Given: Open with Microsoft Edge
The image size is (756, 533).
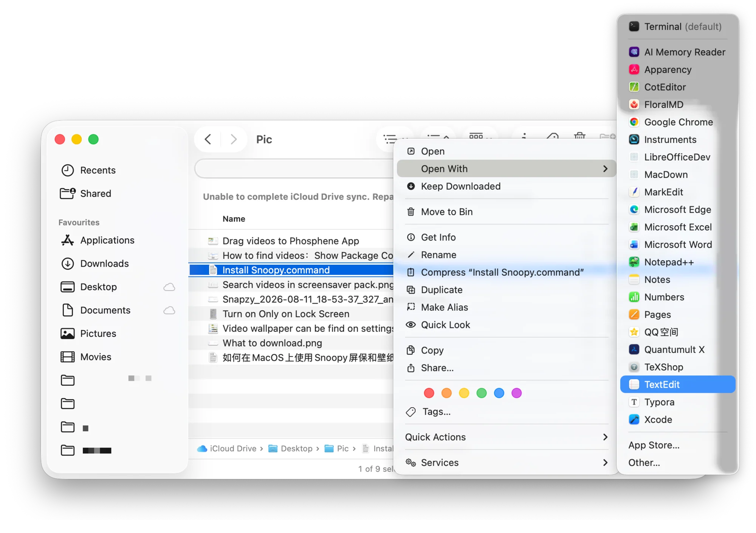Looking at the screenshot, I should (677, 209).
